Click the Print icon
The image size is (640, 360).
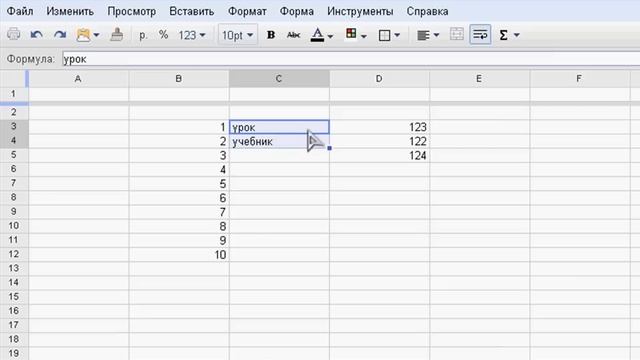click(13, 34)
